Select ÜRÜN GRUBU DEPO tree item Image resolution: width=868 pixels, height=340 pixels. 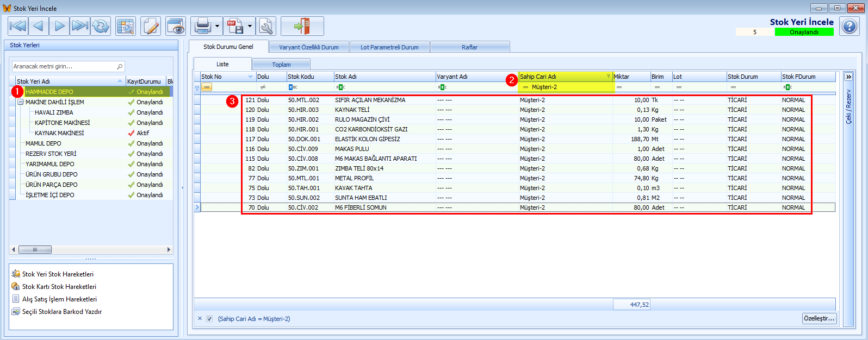pos(52,174)
